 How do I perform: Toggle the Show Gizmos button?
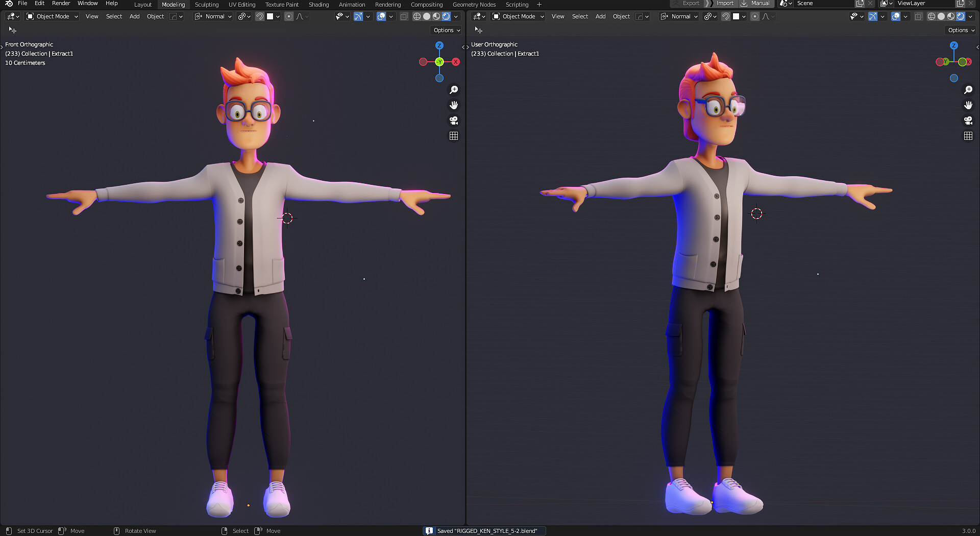pos(358,16)
